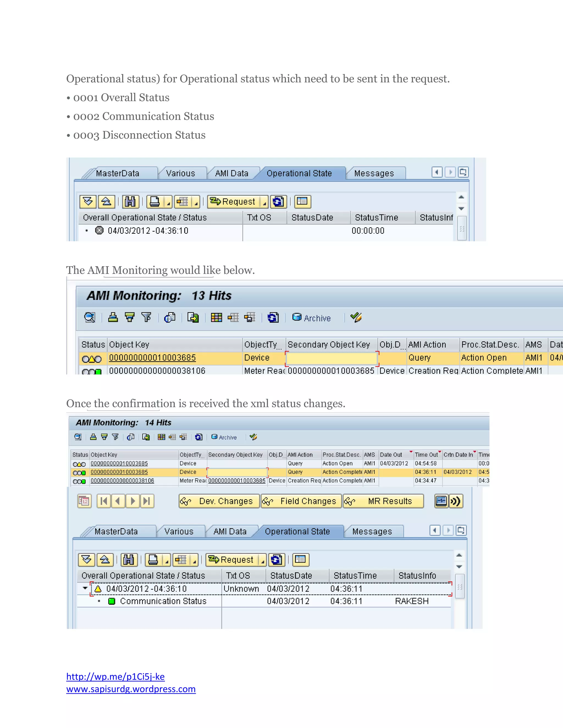Screen dimensions: 563x728
Task: Click the list details icon in bottom screenshot toolbar
Action: click(x=300, y=559)
